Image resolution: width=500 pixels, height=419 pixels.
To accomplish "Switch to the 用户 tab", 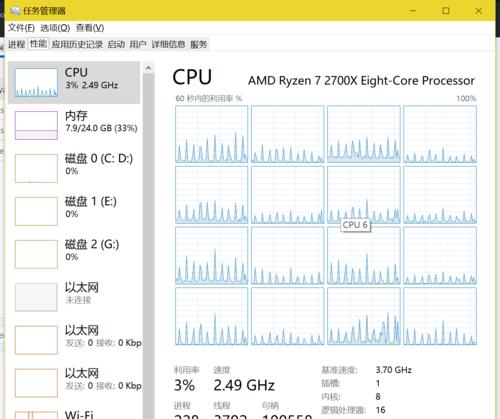I will tap(138, 44).
